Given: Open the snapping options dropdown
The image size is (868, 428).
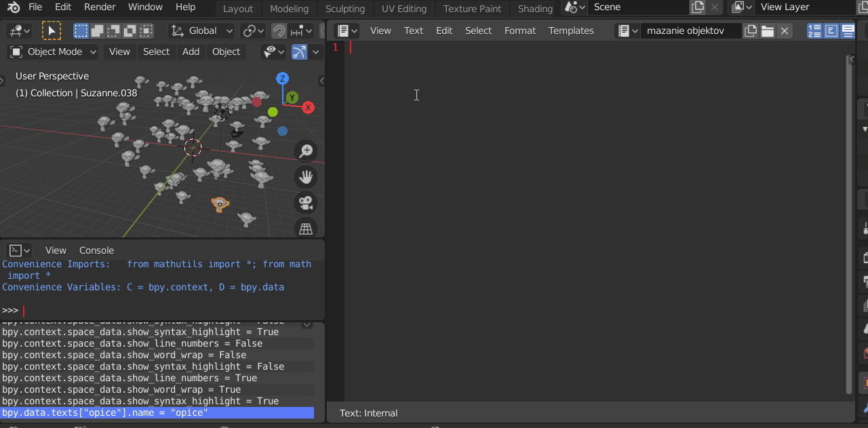Looking at the screenshot, I should point(301,31).
